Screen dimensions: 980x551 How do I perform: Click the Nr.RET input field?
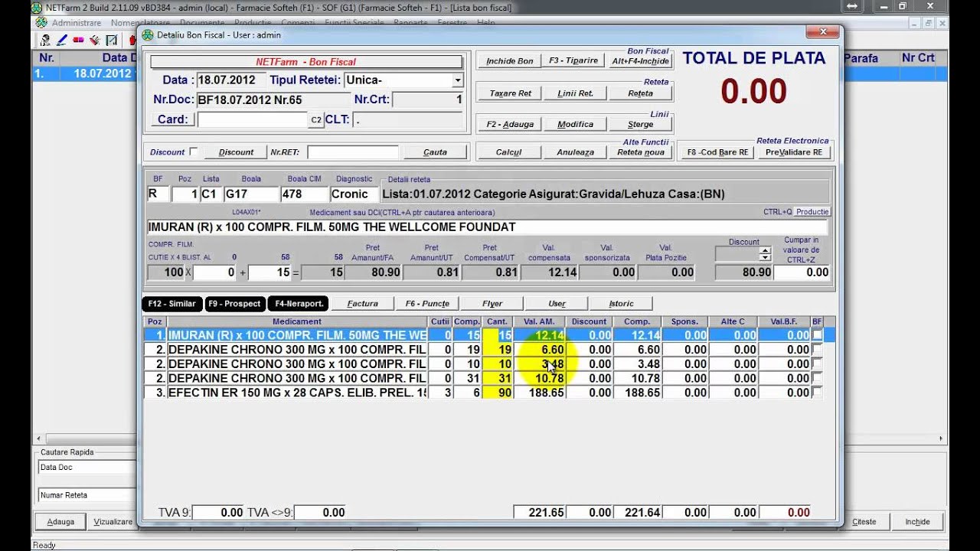point(353,152)
